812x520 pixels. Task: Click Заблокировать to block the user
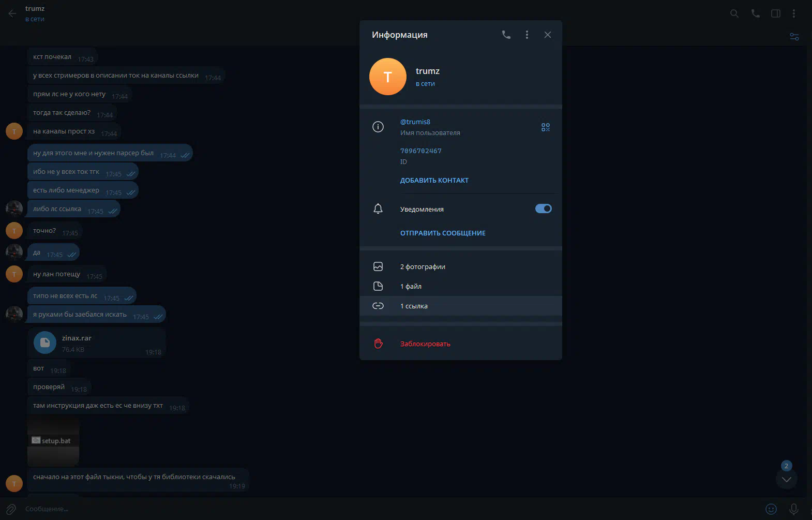(425, 344)
